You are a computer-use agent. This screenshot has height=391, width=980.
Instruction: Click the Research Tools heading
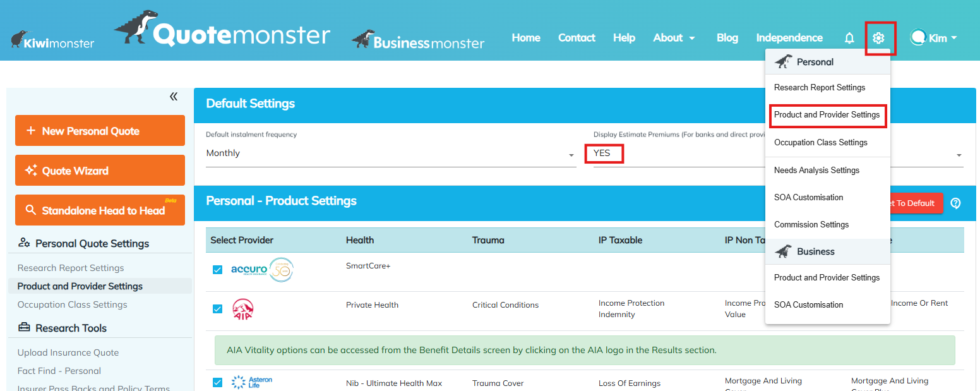point(71,328)
